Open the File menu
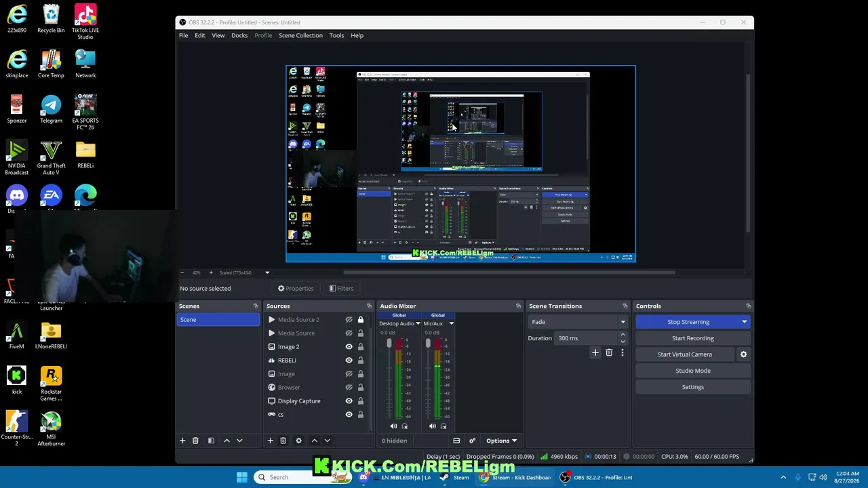 tap(184, 35)
